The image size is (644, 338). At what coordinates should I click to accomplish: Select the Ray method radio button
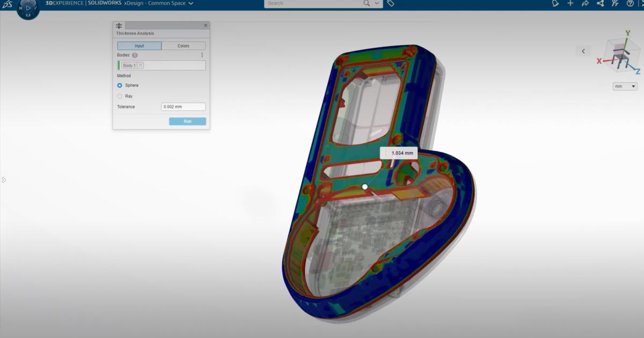tap(120, 96)
